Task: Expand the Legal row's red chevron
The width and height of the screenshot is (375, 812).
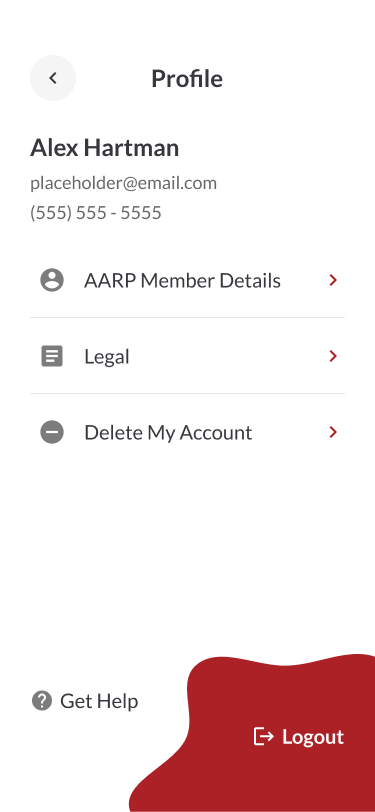Action: point(333,356)
